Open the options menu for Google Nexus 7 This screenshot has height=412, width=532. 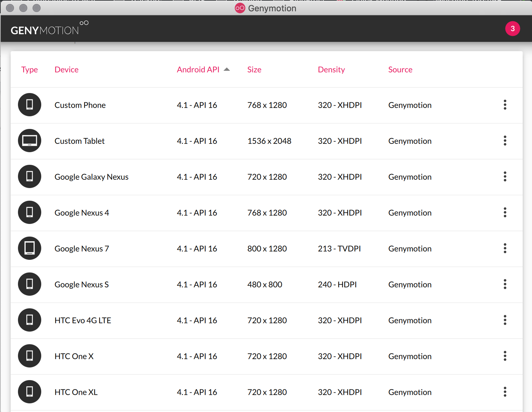[x=505, y=248]
